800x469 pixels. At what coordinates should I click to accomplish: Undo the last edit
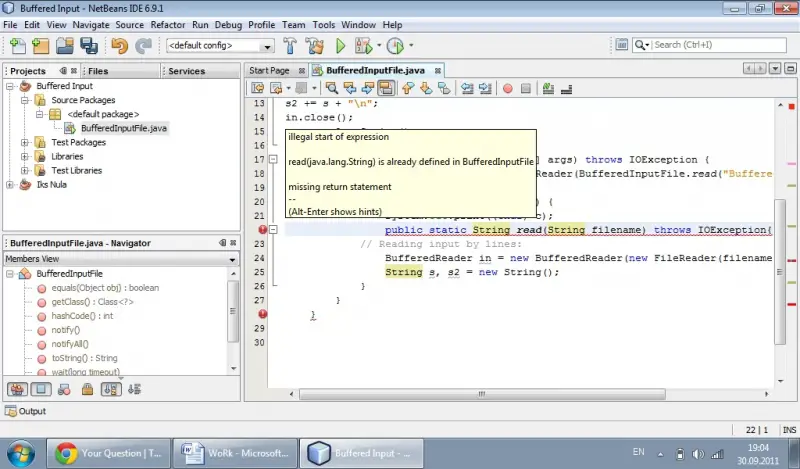point(119,46)
